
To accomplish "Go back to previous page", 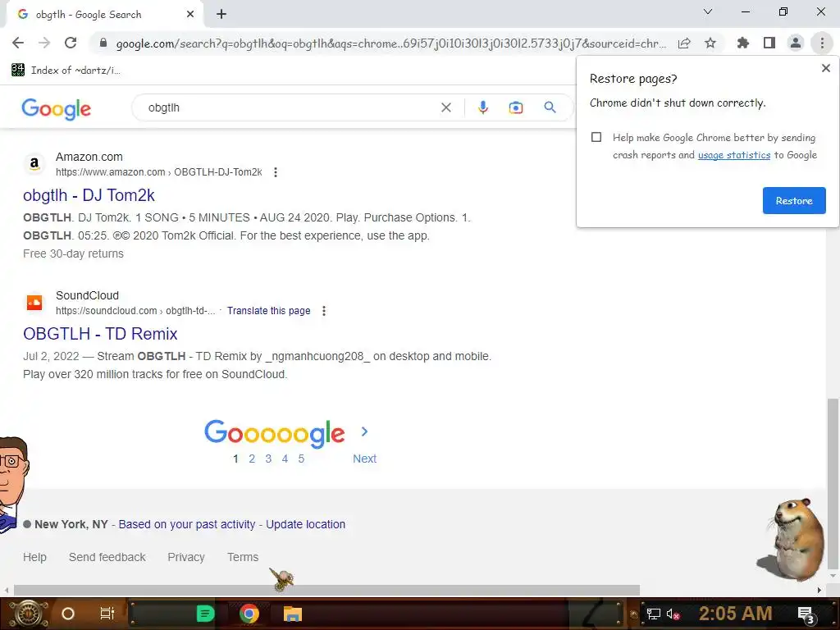I will click(18, 43).
